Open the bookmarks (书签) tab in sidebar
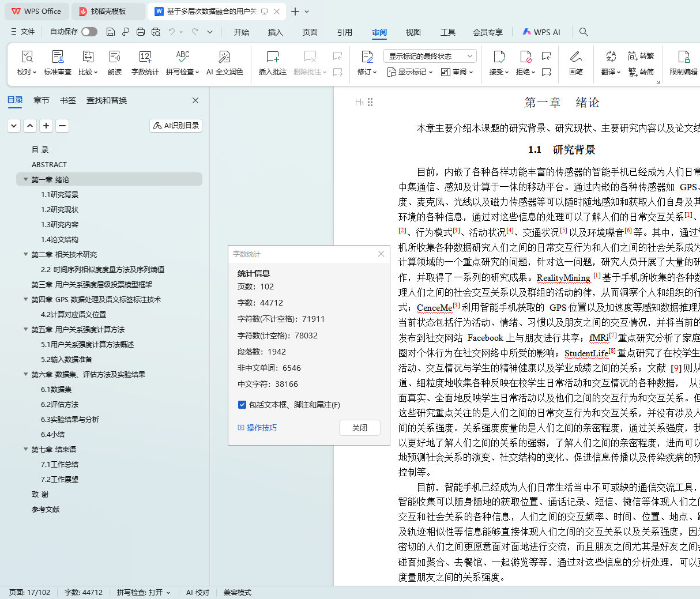This screenshot has width=700, height=599. tap(68, 100)
